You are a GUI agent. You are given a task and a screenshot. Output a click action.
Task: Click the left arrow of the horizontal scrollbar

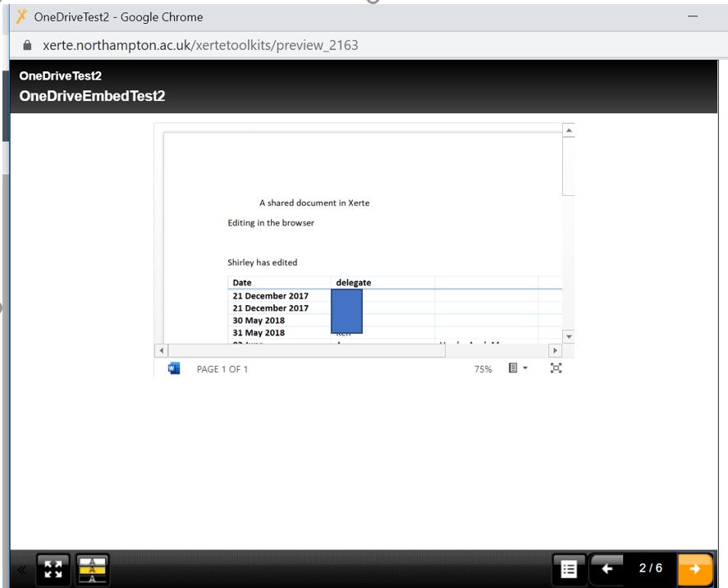pyautogui.click(x=161, y=350)
